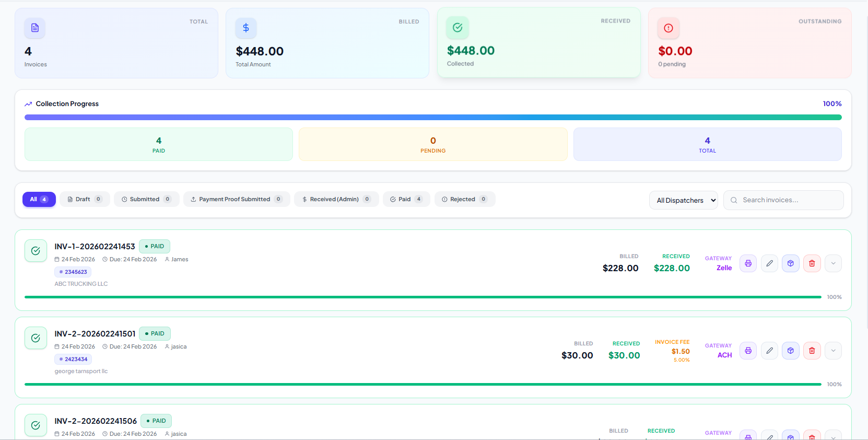868x440 pixels.
Task: Click ABC TRUCKING LLC company name
Action: pyautogui.click(x=81, y=284)
